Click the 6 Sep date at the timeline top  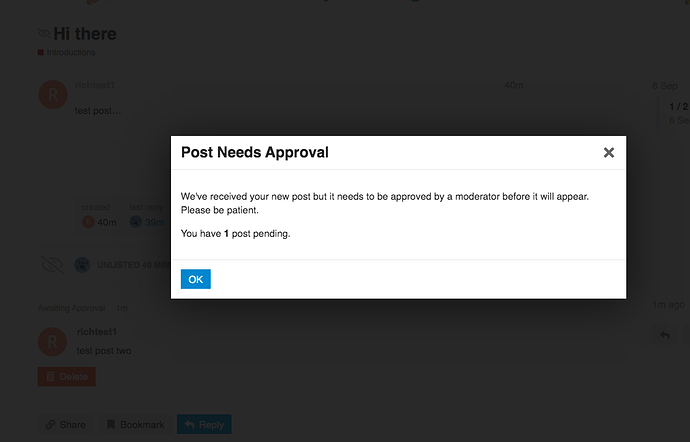click(665, 86)
